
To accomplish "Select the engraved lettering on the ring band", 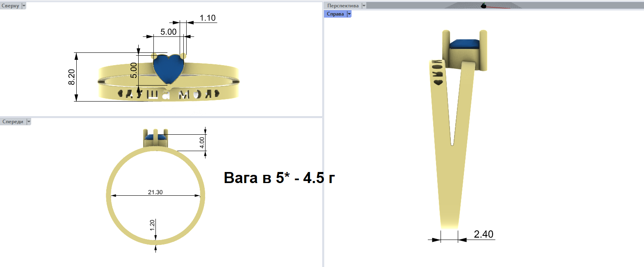I will (169, 94).
